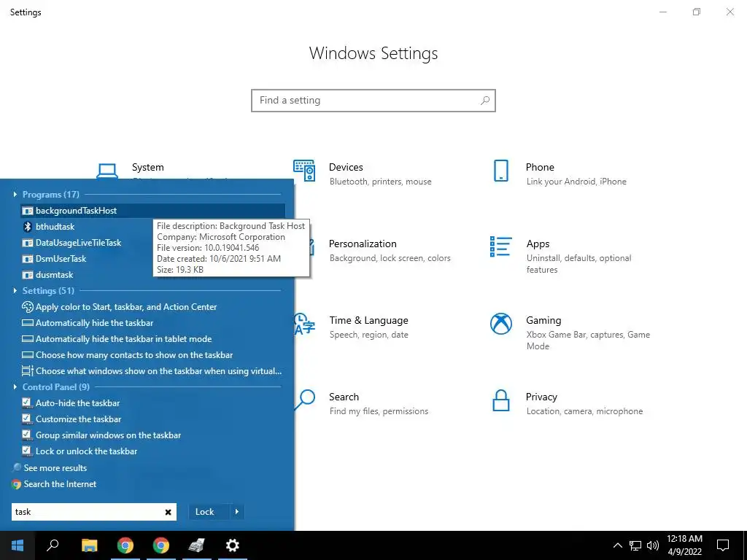Click the Apps list icon
This screenshot has height=560, width=747.
500,246
